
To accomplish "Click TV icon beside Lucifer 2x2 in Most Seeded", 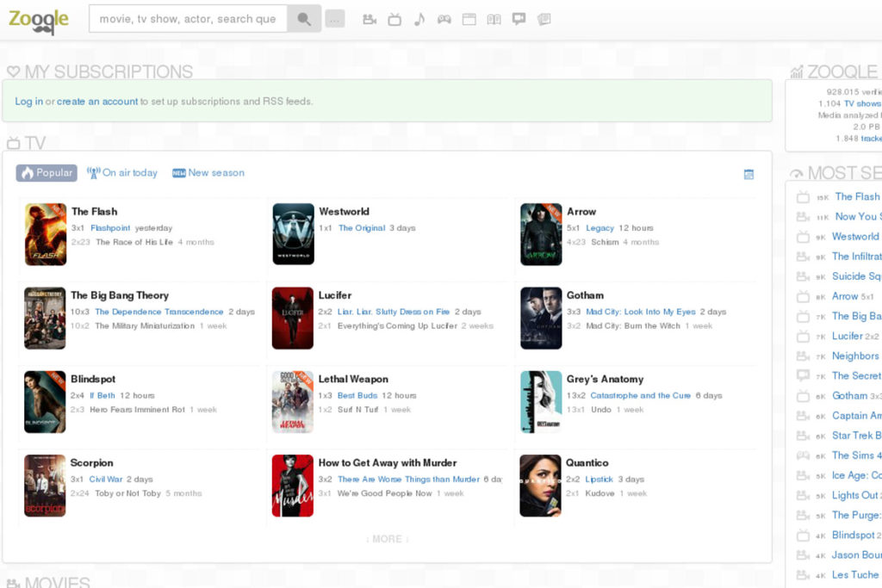I will pos(804,336).
